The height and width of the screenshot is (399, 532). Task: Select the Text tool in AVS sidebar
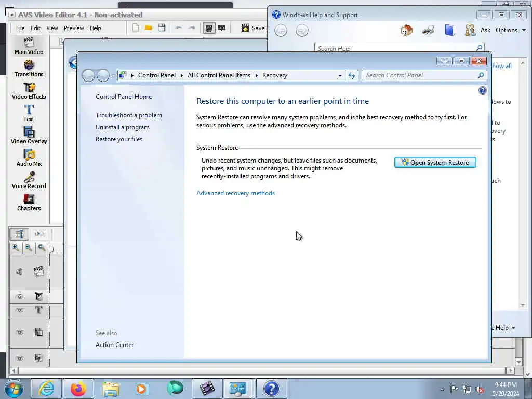click(29, 113)
